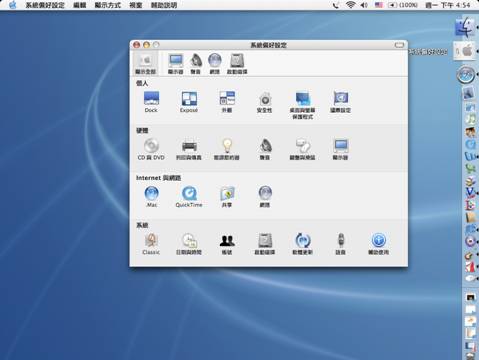479x360 pixels.
Task: Open Startup Disk in the System section
Action: coord(265,243)
